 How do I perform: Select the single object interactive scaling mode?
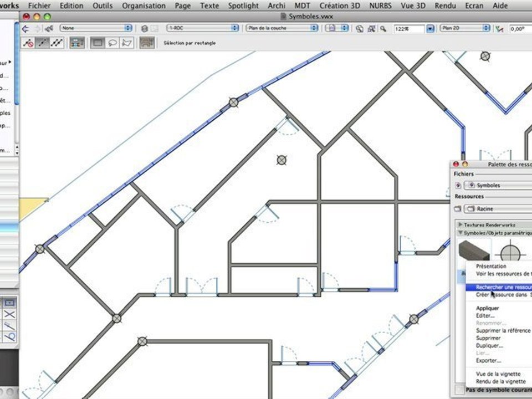coord(43,43)
